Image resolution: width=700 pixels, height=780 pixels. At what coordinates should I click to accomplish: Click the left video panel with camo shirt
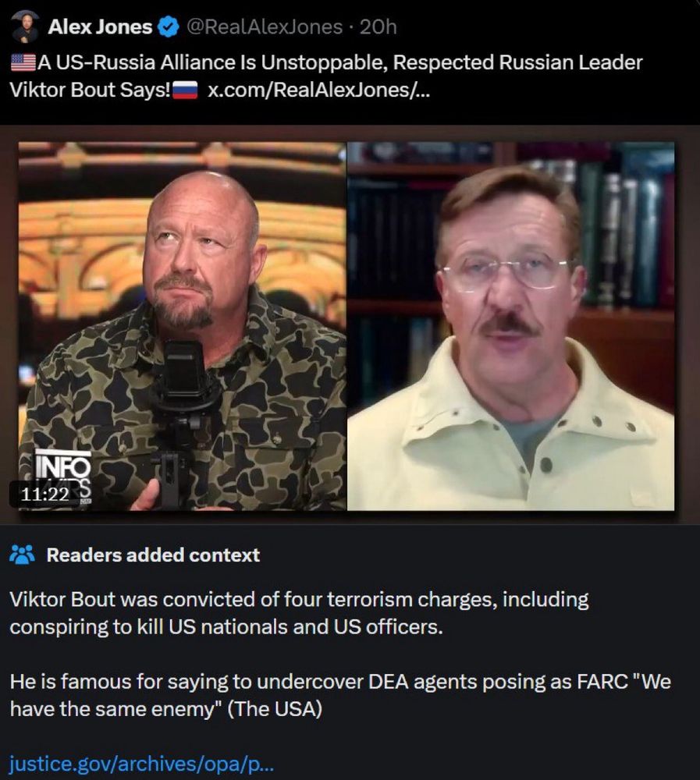click(183, 326)
